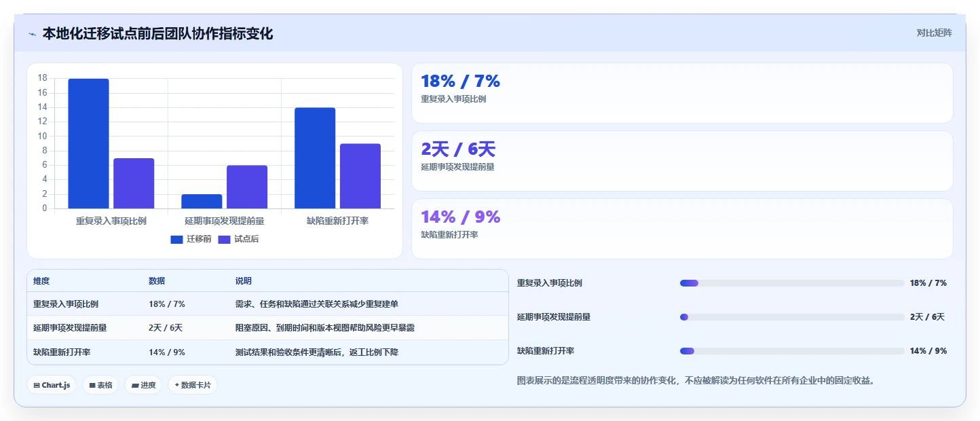This screenshot has width=980, height=421.
Task: Click description 阻塞原因、到期时间和版本视图帮助风险更早暴露
Action: [x=325, y=328]
